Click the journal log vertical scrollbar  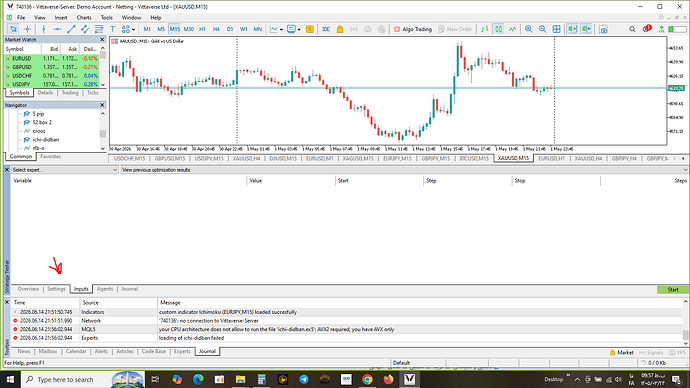tap(685, 322)
